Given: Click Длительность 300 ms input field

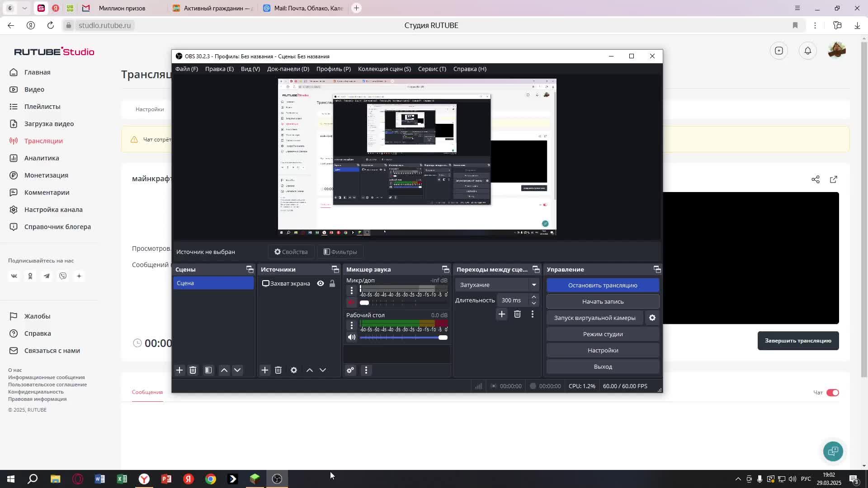Looking at the screenshot, I should click(513, 300).
